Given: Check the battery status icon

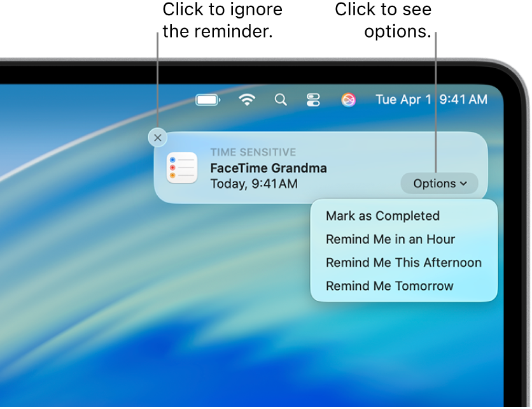Looking at the screenshot, I should pyautogui.click(x=207, y=99).
